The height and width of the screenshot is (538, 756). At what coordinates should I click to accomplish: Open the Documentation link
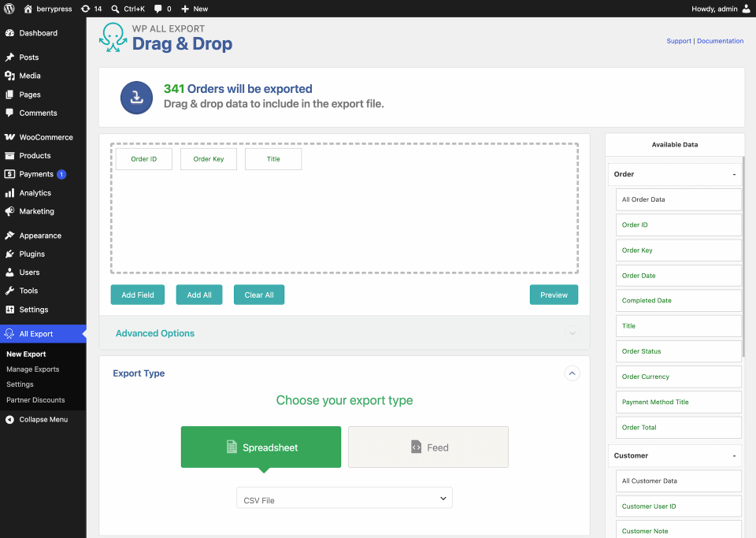point(720,41)
